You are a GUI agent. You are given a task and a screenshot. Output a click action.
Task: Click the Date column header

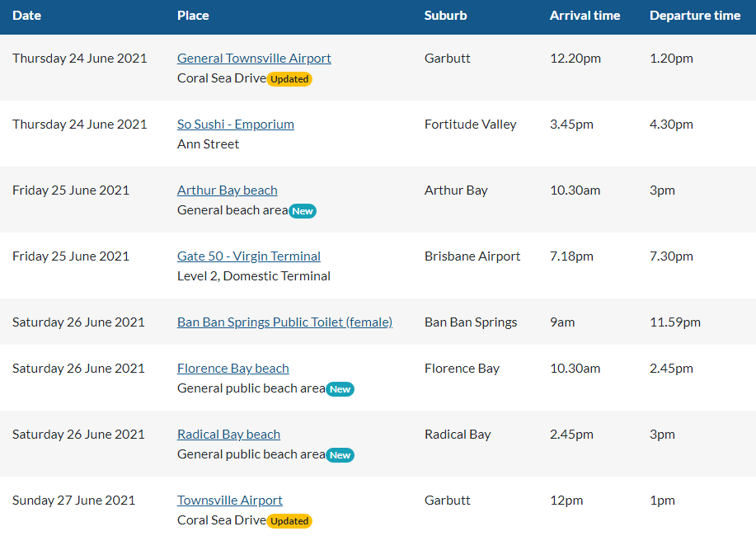tap(26, 16)
